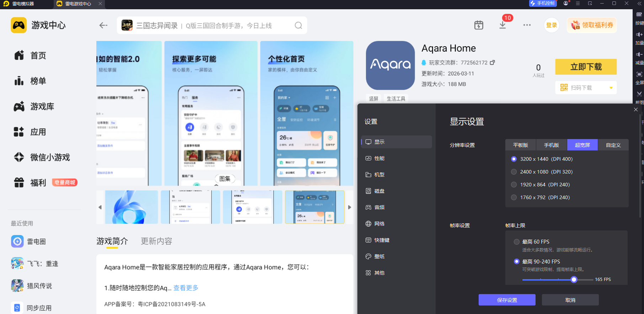
Task: Copy the player group number 772562172
Action: [x=493, y=63]
